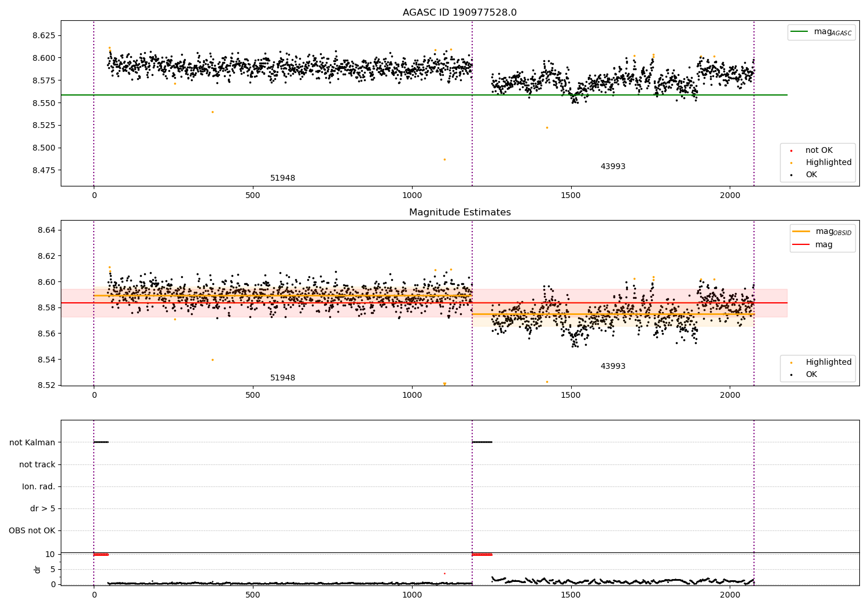Click obsid label '43993' in the middle plot
868x608 pixels.
click(x=613, y=367)
